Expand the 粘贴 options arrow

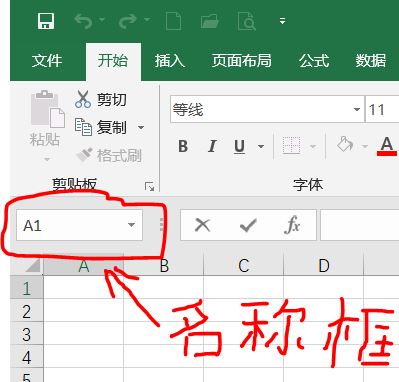tap(47, 159)
